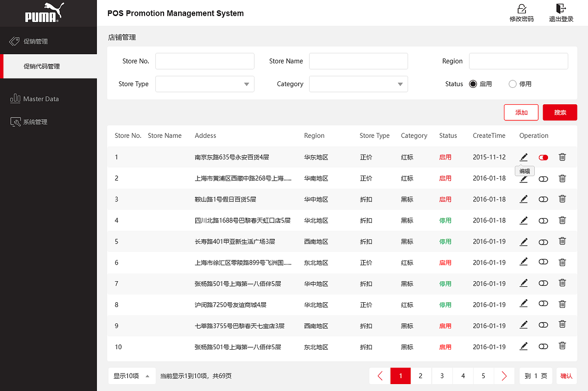Delete store row 10 with trash icon
This screenshot has width=588, height=391.
pyautogui.click(x=562, y=346)
